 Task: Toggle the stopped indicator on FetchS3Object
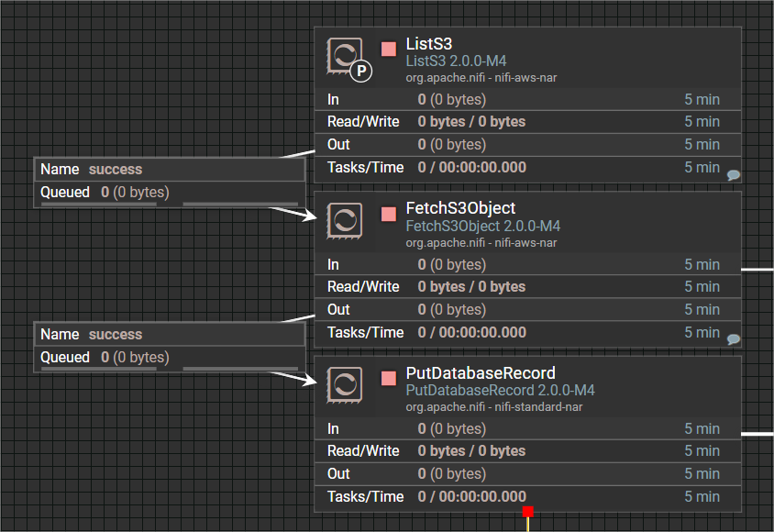tap(388, 214)
